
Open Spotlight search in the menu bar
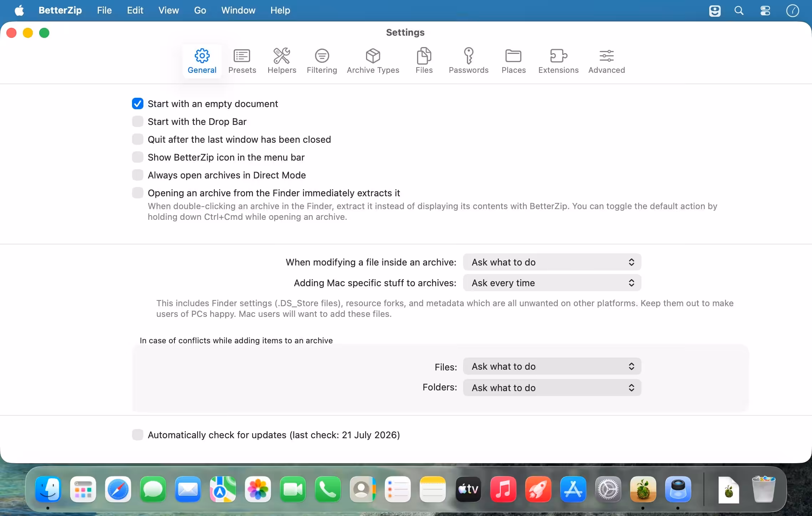pos(739,11)
